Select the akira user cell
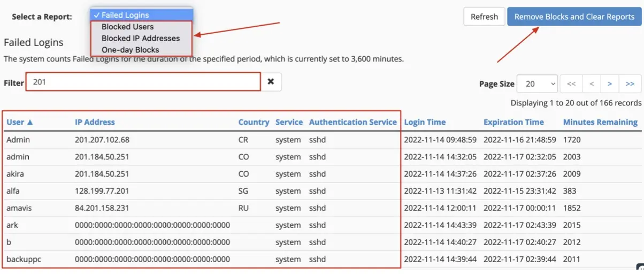 point(16,174)
